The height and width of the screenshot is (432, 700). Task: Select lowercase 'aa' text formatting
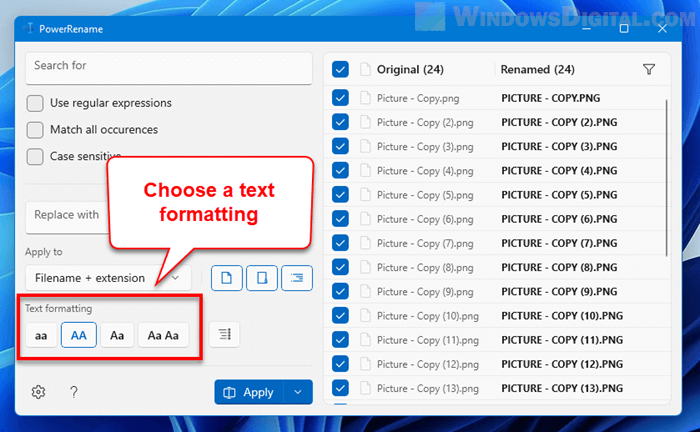coord(41,335)
